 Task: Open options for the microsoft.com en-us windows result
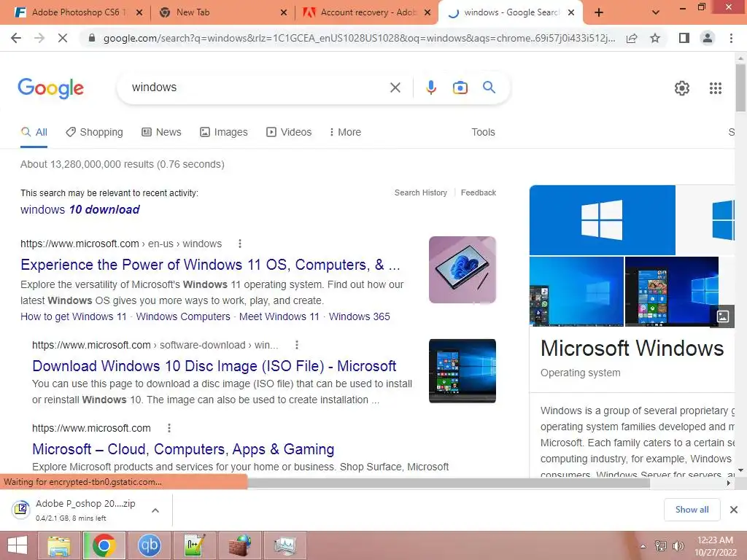239,244
